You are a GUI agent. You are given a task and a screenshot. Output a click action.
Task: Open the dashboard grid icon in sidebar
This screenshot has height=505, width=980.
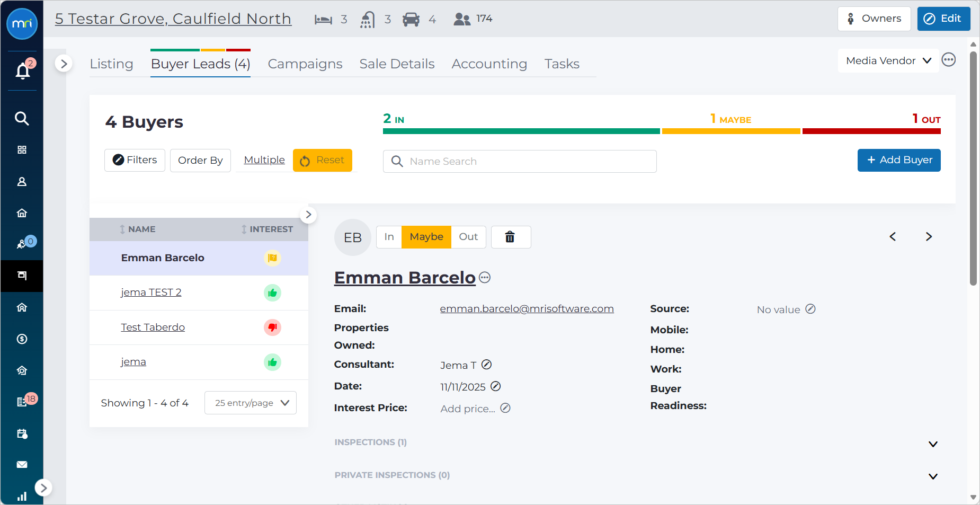pos(22,150)
